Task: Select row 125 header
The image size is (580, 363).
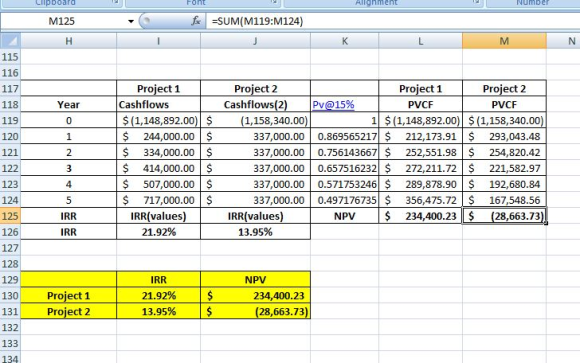Action: [10, 216]
